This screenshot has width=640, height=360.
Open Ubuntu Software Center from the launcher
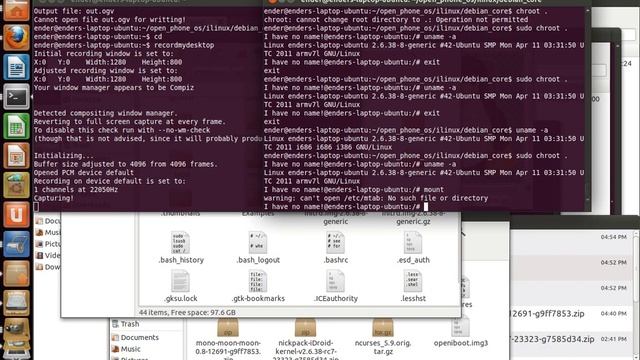(x=16, y=185)
